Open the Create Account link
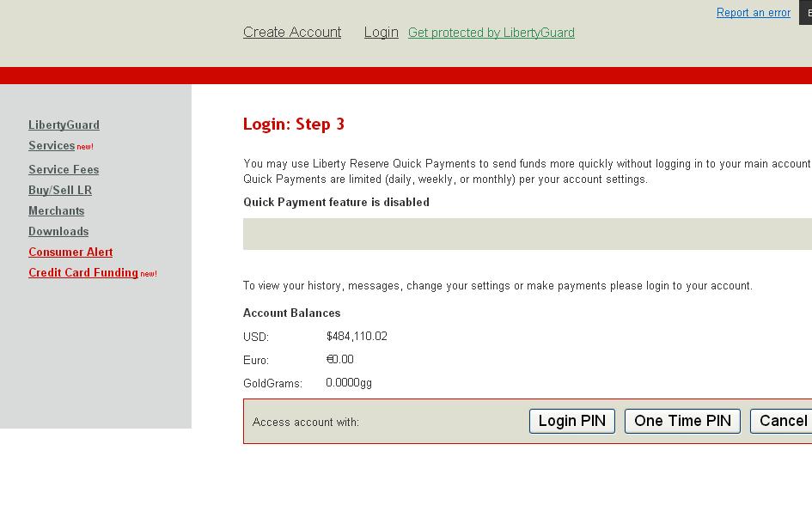The width and height of the screenshot is (812, 511). 292,32
